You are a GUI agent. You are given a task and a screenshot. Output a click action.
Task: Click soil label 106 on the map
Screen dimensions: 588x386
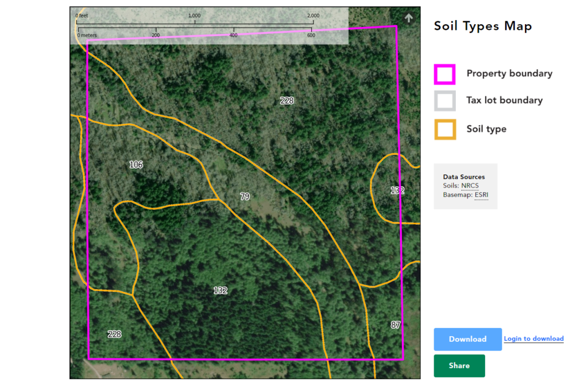(x=136, y=165)
